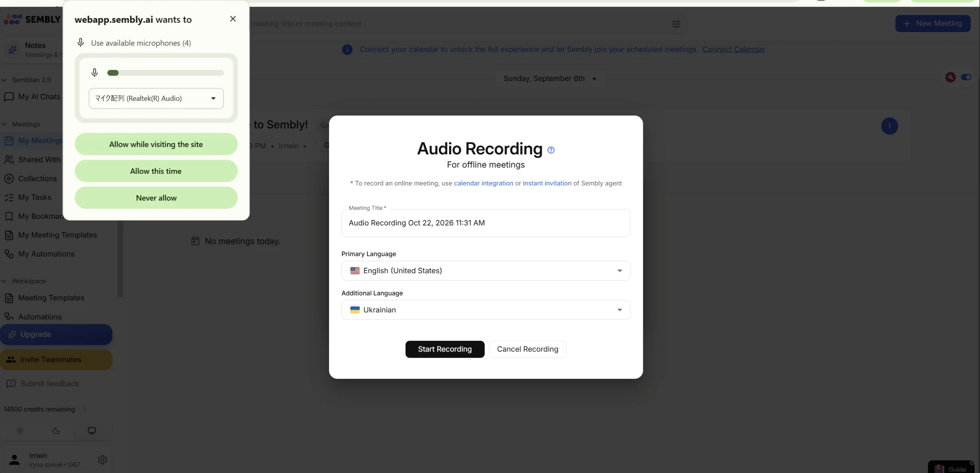The width and height of the screenshot is (980, 473).
Task: Click the My Meeting Templates document icon
Action: 9,235
